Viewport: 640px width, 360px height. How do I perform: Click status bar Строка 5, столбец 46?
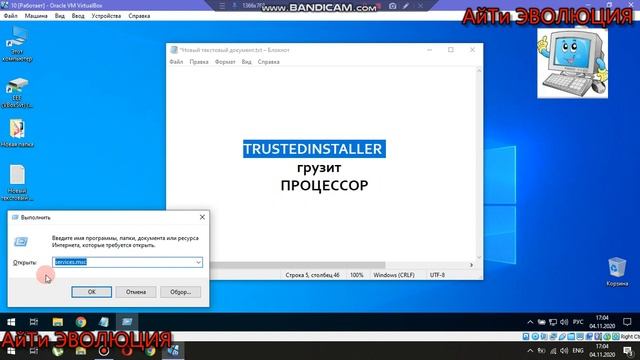(x=312, y=275)
